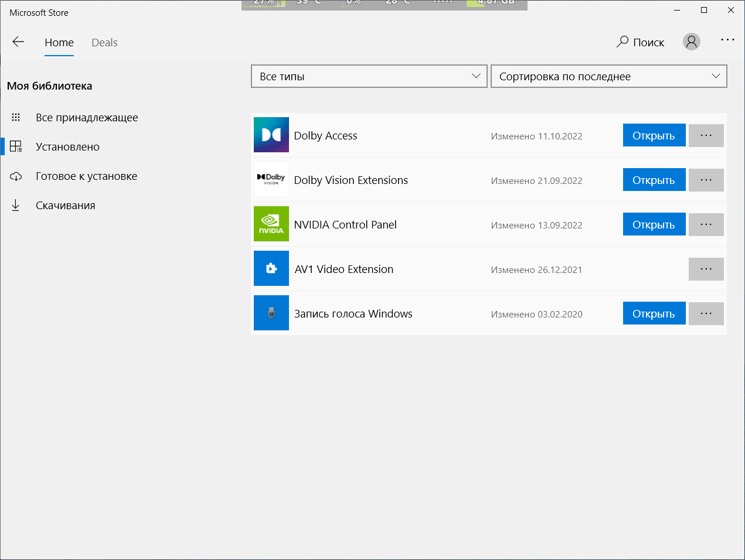745x560 pixels.
Task: Open the Home tab
Action: [x=59, y=43]
